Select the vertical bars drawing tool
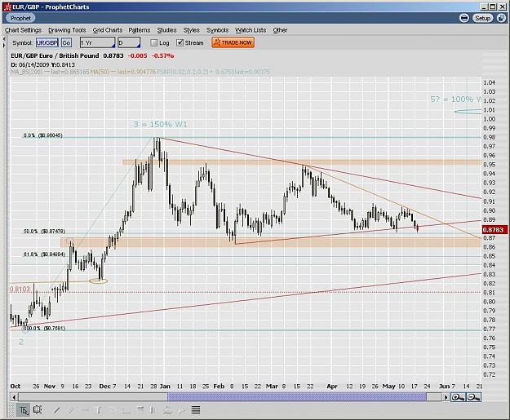This screenshot has height=420, width=510. pyautogui.click(x=153, y=410)
